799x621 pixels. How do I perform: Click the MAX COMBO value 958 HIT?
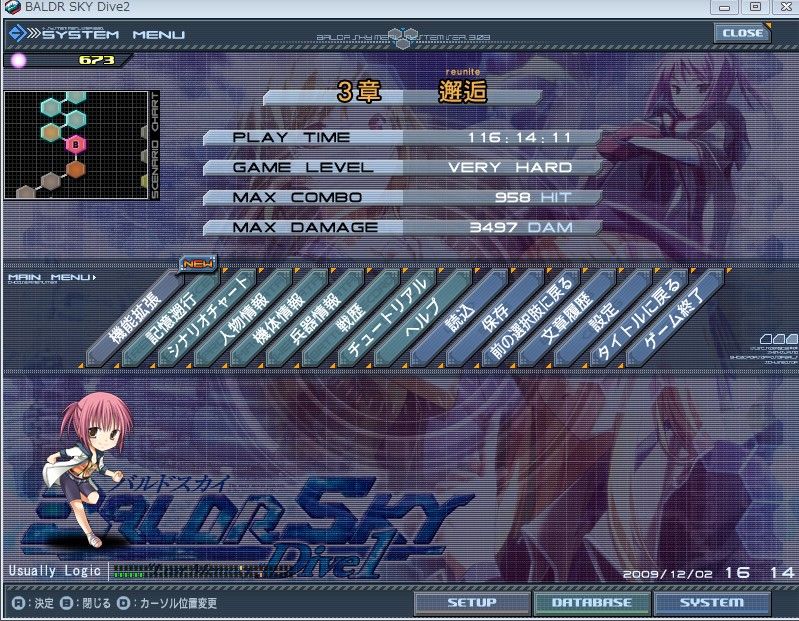point(533,197)
